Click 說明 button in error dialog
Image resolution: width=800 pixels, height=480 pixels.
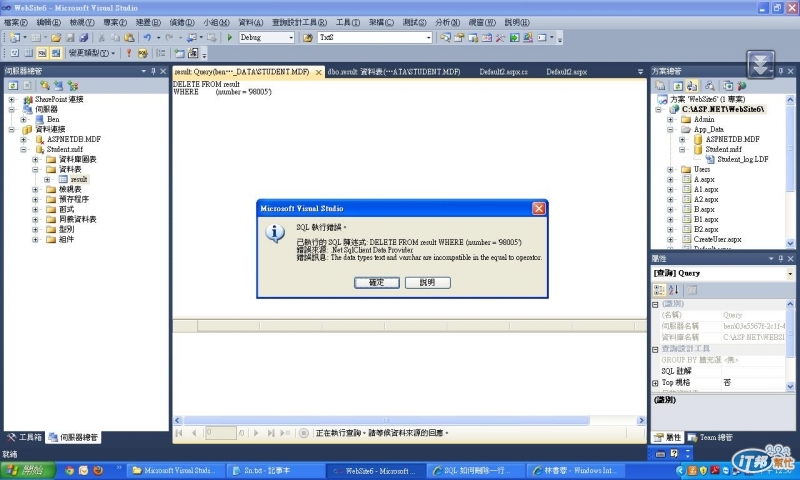point(428,283)
